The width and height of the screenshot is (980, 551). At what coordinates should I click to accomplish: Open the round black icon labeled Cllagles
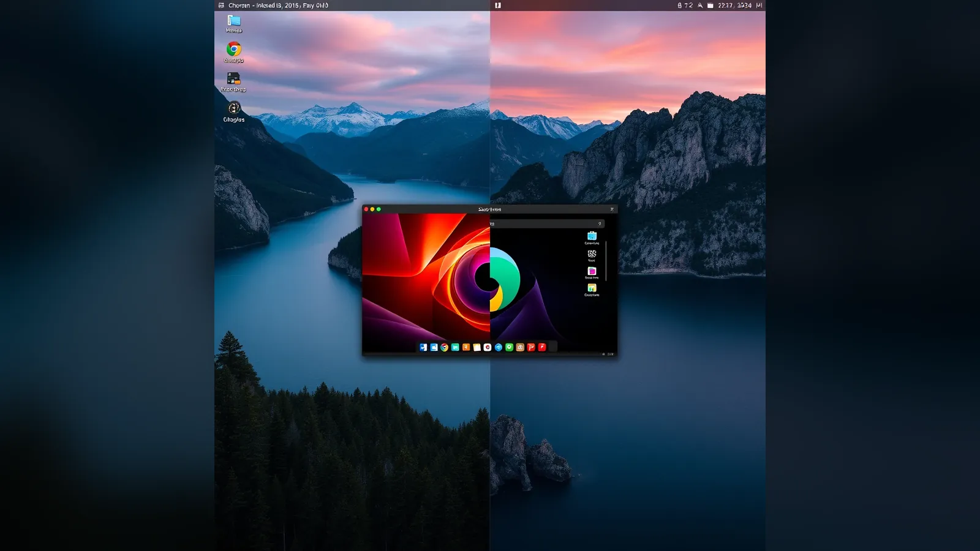coord(234,108)
